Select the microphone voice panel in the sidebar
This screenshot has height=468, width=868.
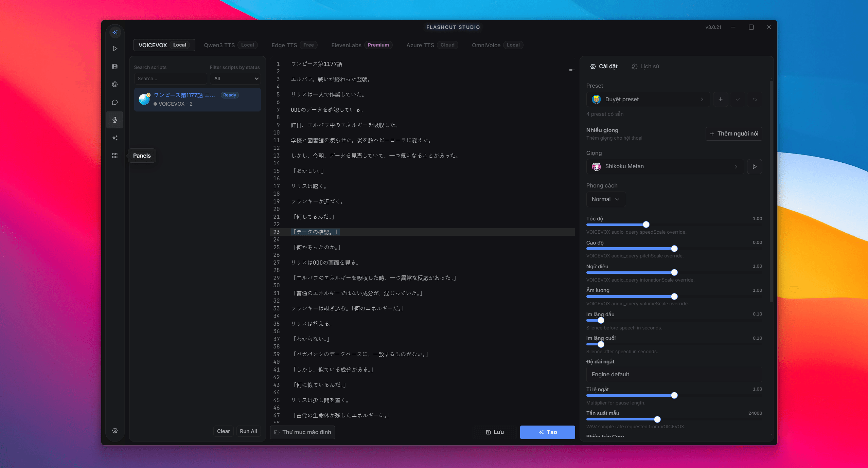coord(115,120)
